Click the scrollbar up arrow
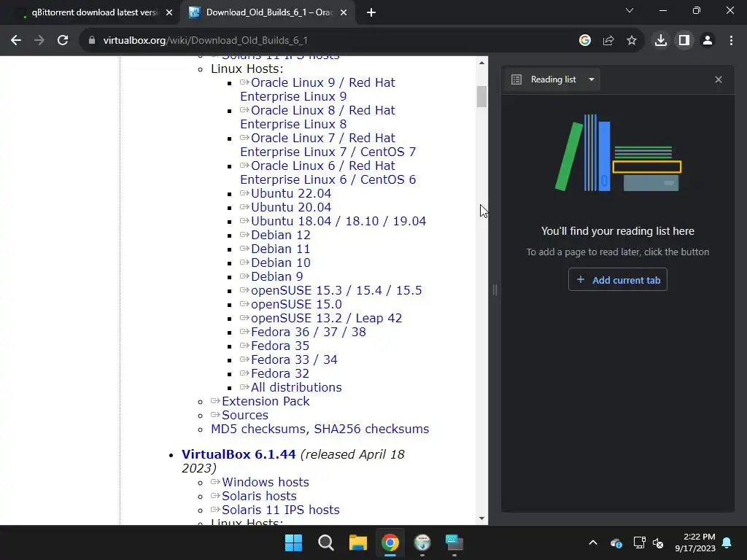Viewport: 747px width, 560px height. pyautogui.click(x=481, y=63)
